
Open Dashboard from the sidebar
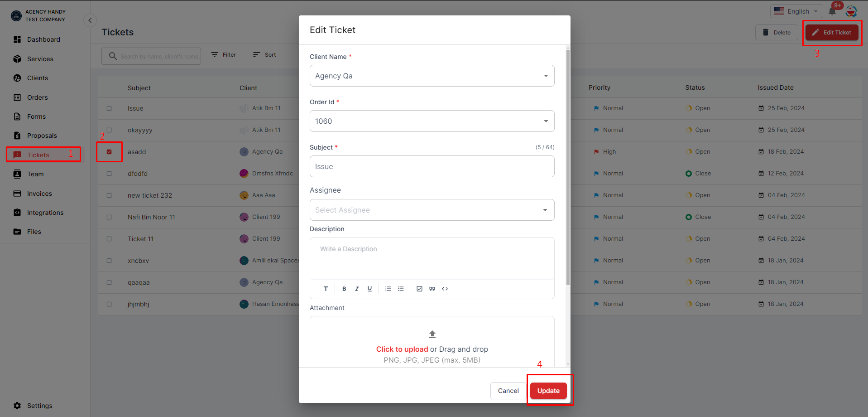coord(43,39)
